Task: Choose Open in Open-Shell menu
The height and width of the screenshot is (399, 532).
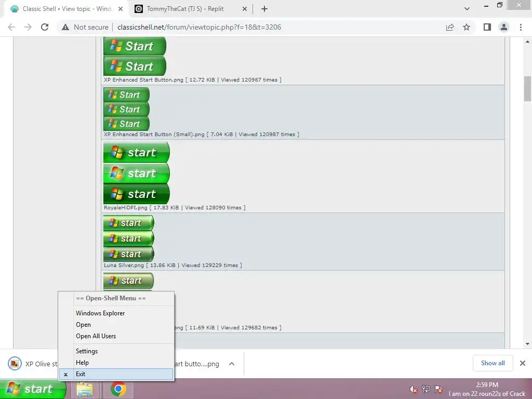Action: [116, 325]
